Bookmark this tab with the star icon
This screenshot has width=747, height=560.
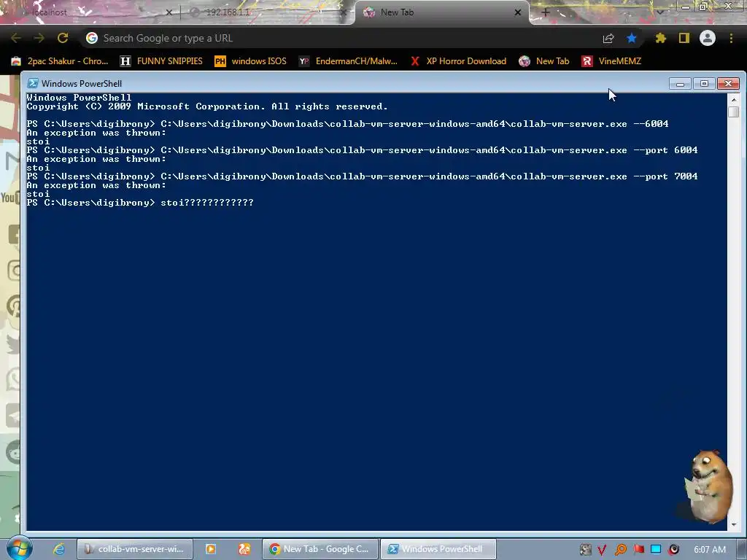click(x=632, y=38)
